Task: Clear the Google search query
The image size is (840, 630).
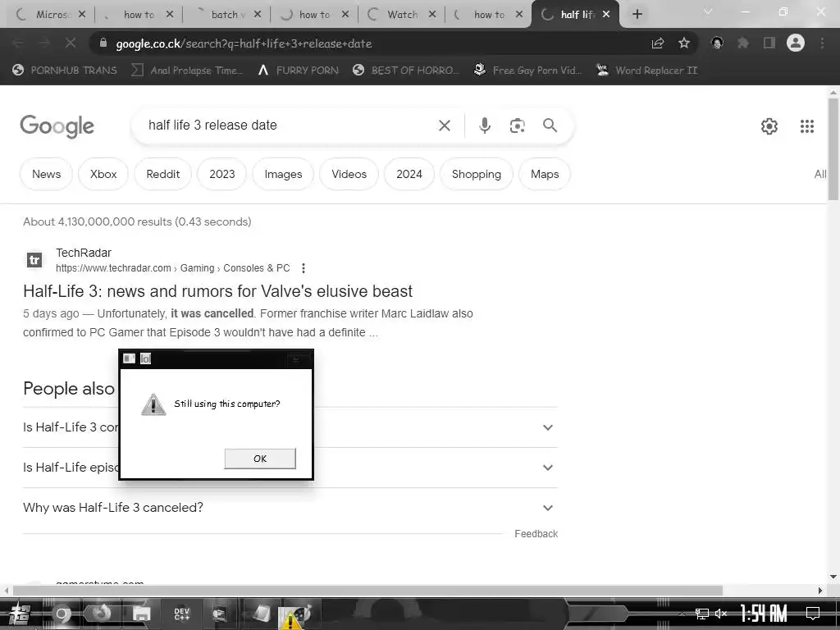Action: [x=444, y=126]
